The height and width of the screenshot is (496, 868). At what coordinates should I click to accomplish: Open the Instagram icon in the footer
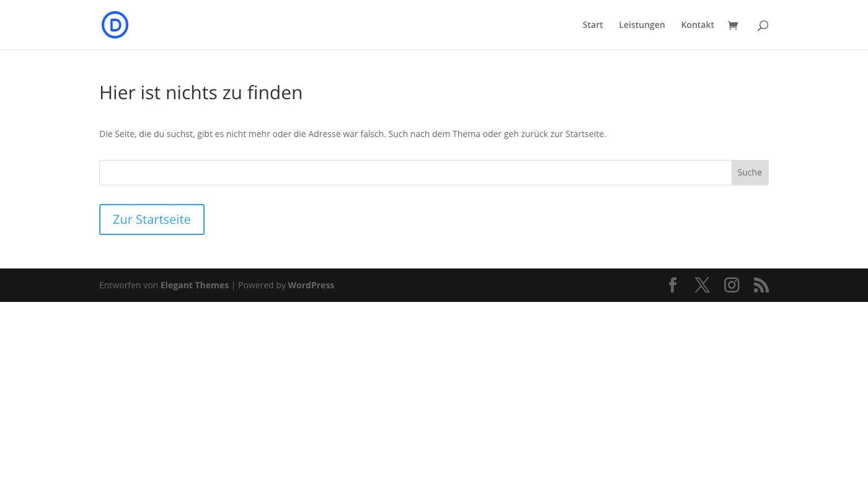tap(732, 285)
